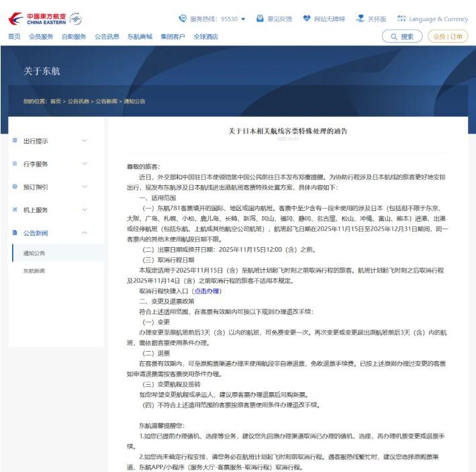The height and width of the screenshot is (472, 476).
Task: Click the 会员 | 订单 button
Action: tap(448, 37)
